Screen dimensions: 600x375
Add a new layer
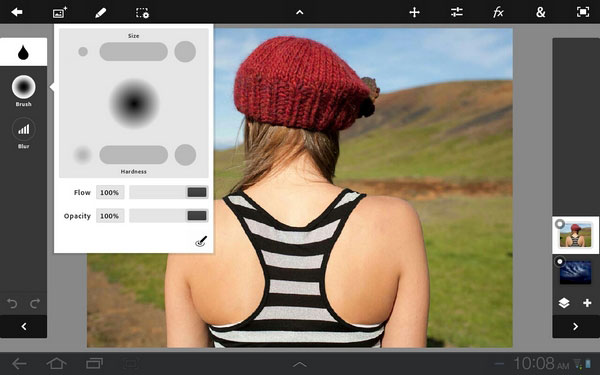click(587, 303)
